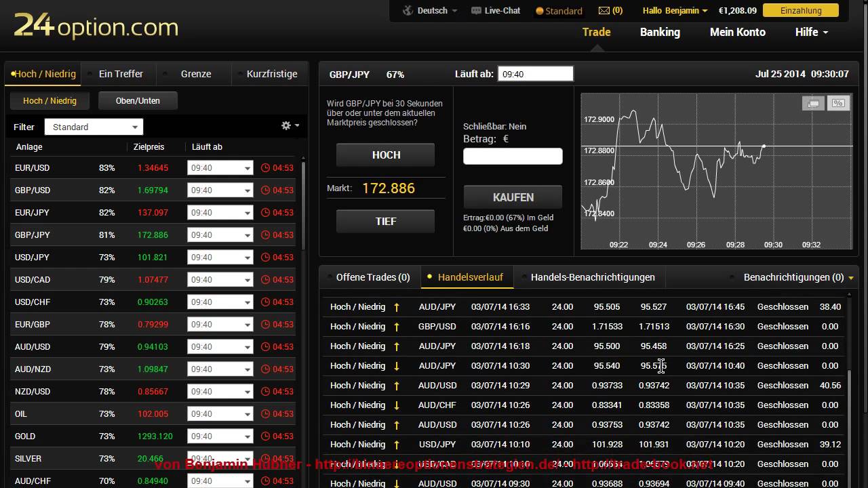Click the clock icon in USD/JPY row
Viewport: 868px width, 488px height.
[265, 258]
